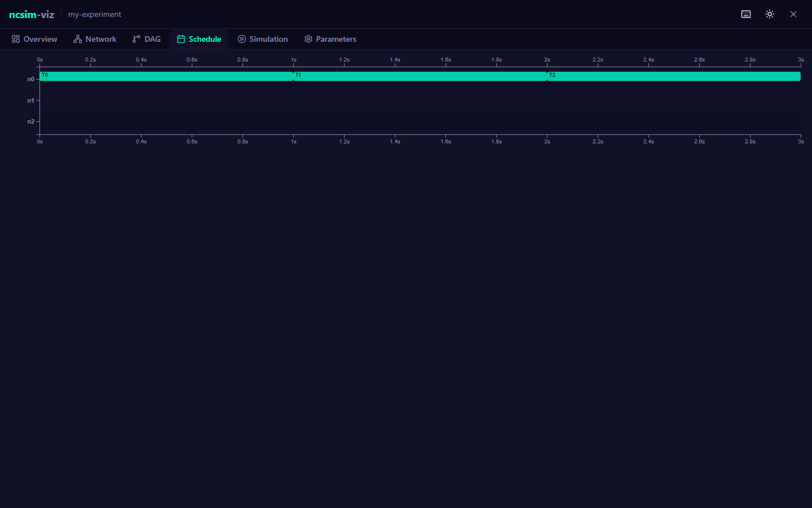Select task T2 bar on the timeline
This screenshot has height=508, width=812.
tap(674, 76)
